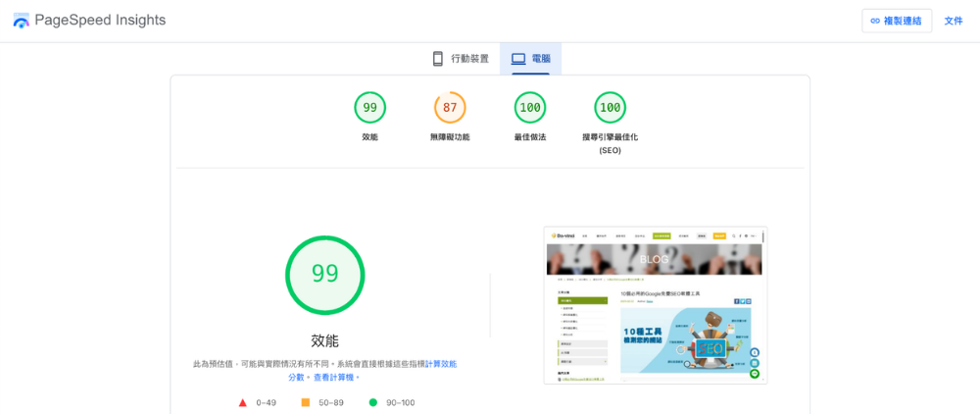The image size is (980, 414).
Task: Click the 50–89 legend text
Action: [x=331, y=403]
